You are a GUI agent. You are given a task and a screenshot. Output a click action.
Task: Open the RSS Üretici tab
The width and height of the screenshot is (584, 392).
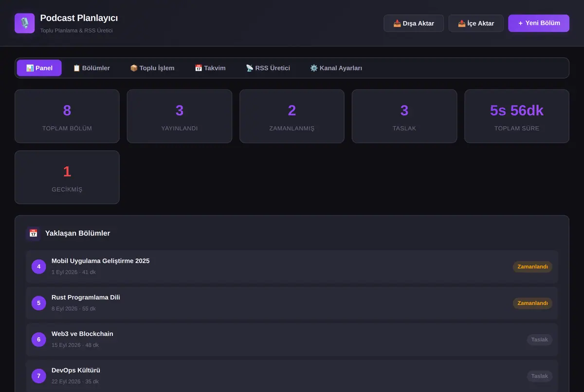pyautogui.click(x=268, y=68)
